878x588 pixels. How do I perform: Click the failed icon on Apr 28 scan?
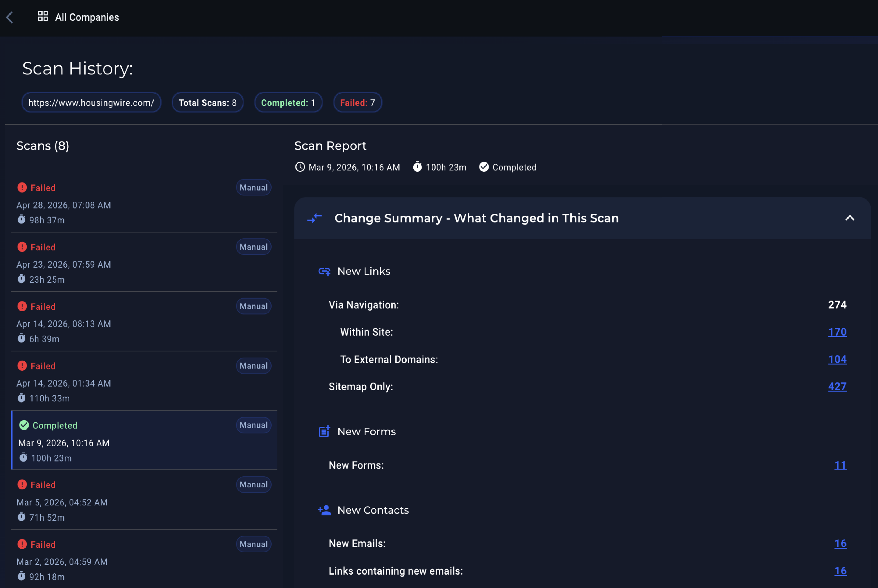tap(22, 187)
